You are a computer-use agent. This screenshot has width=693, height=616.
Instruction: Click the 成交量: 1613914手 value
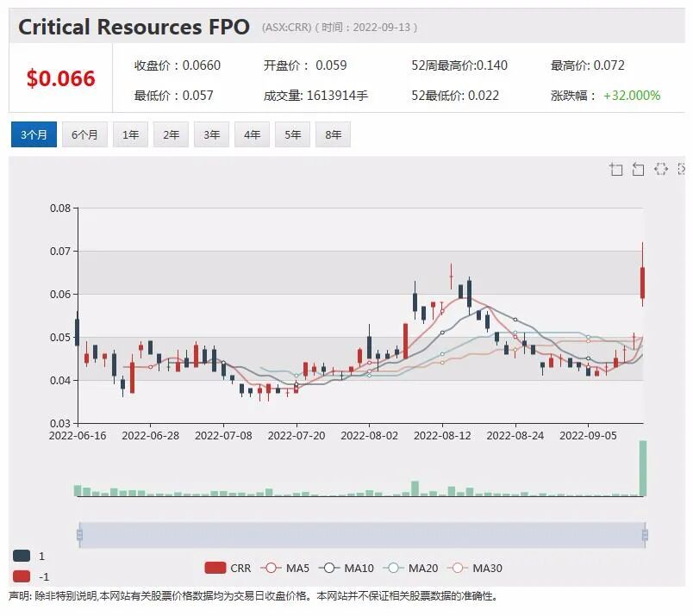click(x=315, y=96)
